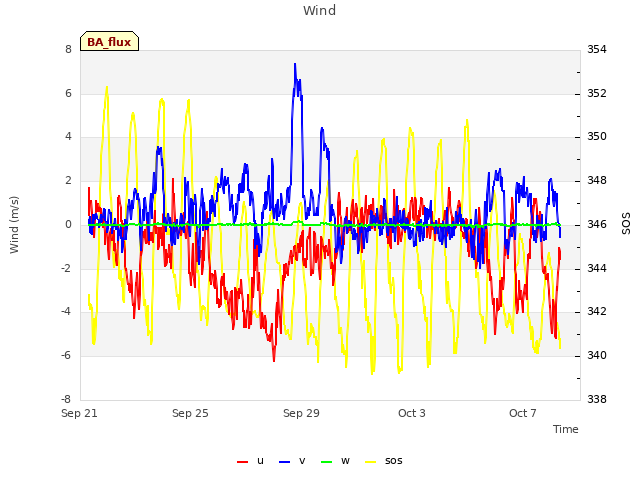
Task: Click the red u minimum near -6
Action: tap(274, 360)
